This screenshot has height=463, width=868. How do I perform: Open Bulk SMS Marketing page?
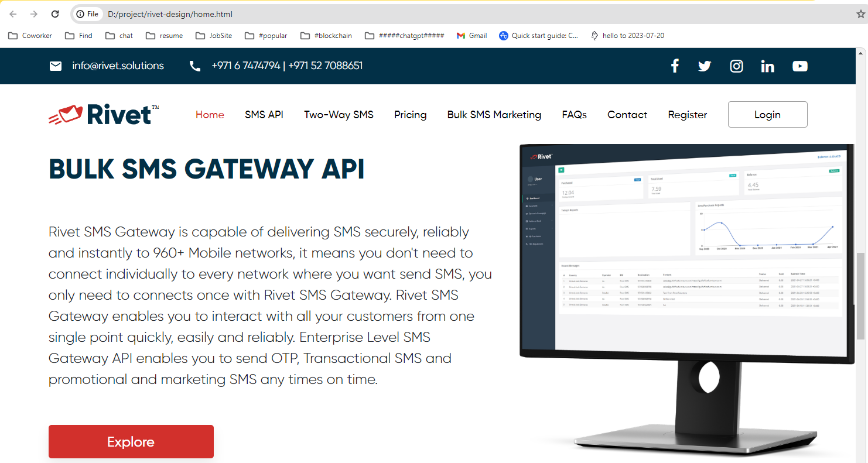pos(494,115)
